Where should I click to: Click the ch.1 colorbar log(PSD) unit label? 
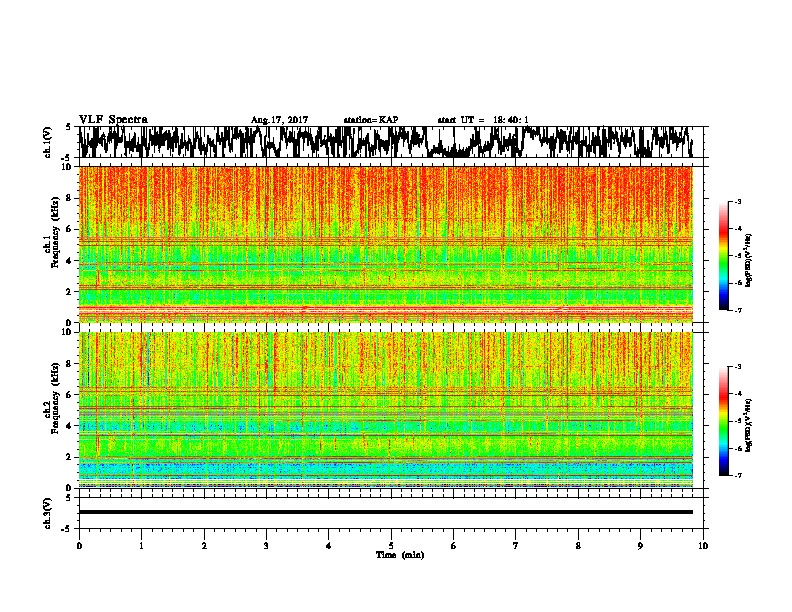coord(749,261)
